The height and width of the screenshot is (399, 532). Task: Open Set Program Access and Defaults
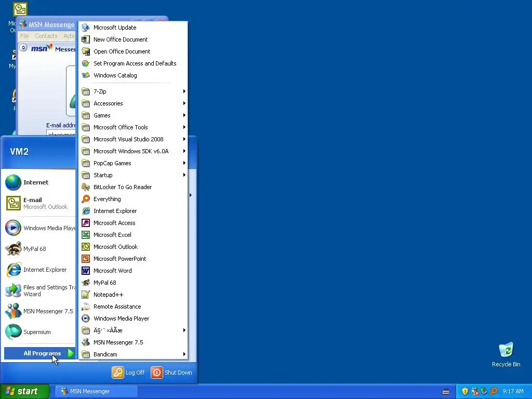133,63
